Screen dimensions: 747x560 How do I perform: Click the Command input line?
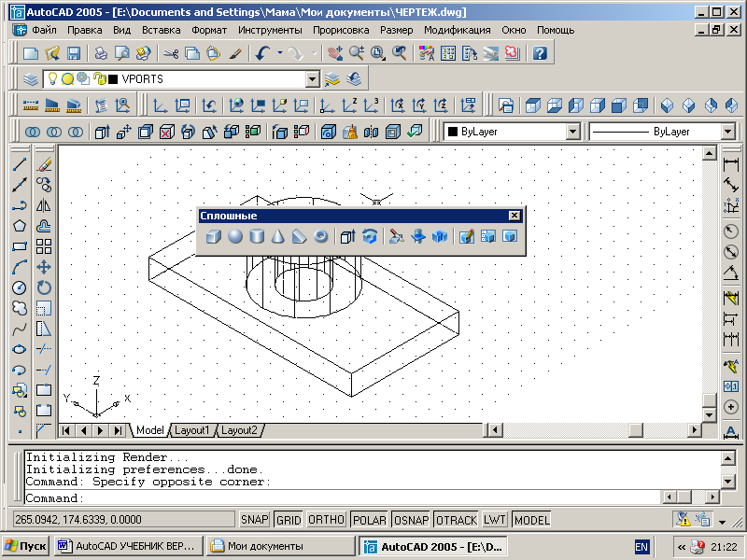point(343,498)
